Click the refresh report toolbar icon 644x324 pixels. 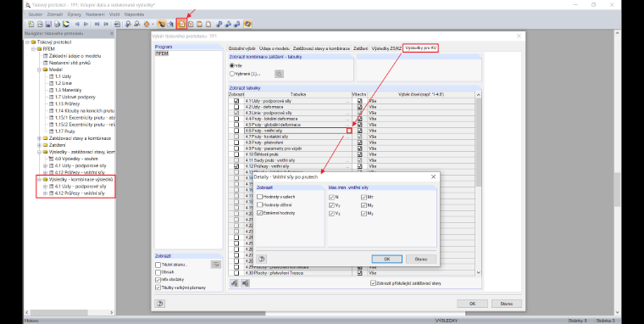pyautogui.click(x=66, y=25)
